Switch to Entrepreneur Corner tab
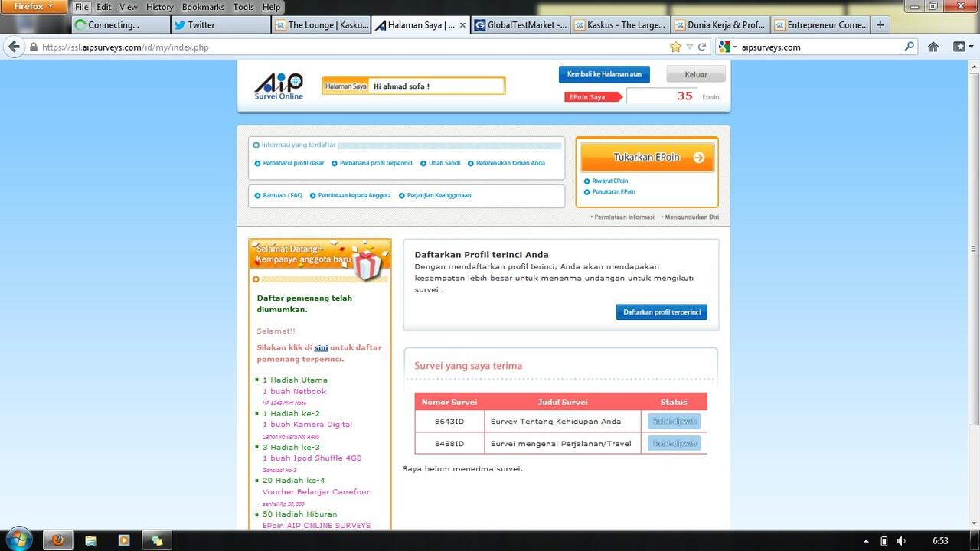The width and height of the screenshot is (980, 551). [x=821, y=24]
